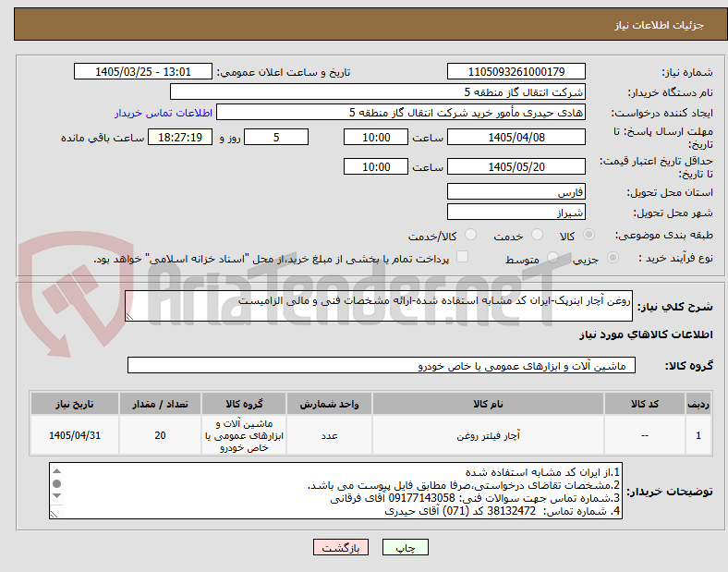Click the price validity date 1405/05/20
The width and height of the screenshot is (728, 572).
tap(516, 166)
